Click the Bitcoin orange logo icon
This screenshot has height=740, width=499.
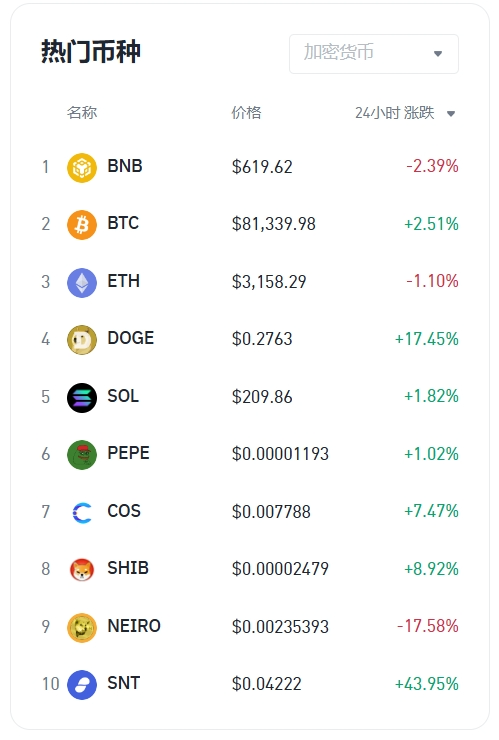coord(82,225)
